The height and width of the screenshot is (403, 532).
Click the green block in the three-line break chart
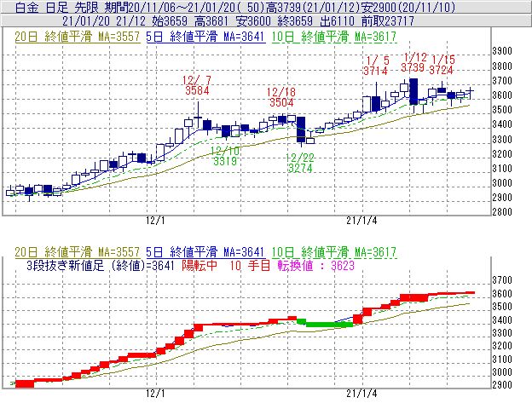[325, 323]
